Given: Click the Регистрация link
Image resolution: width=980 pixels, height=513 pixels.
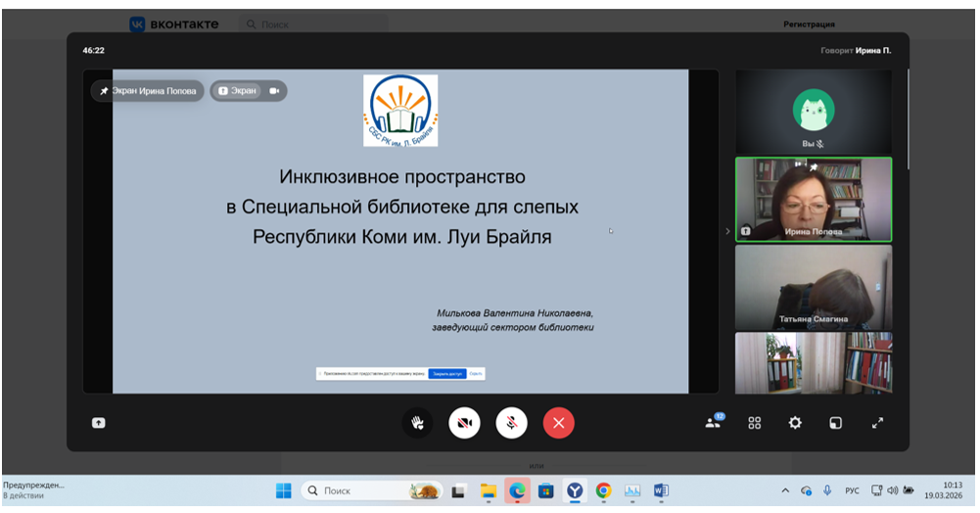Looking at the screenshot, I should pos(810,24).
